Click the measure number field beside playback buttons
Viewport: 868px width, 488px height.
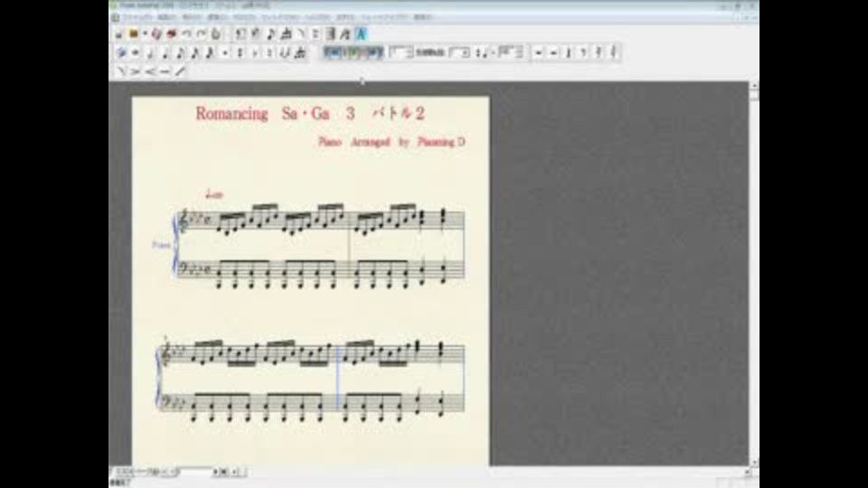coord(401,52)
